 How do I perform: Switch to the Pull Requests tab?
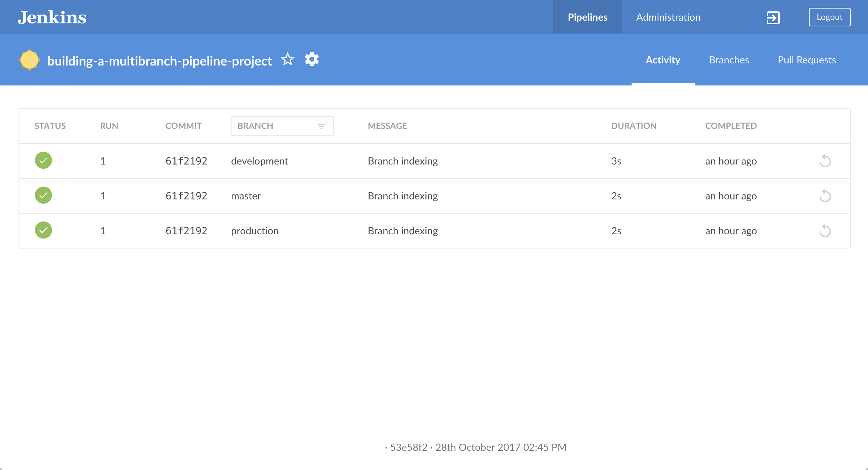coord(806,60)
